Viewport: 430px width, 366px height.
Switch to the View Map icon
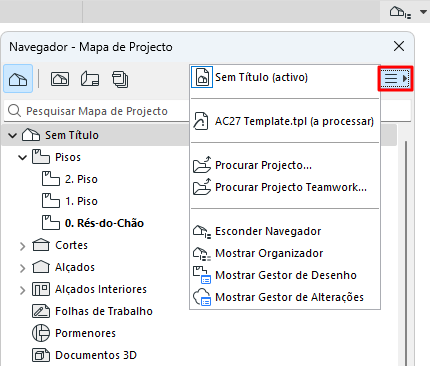(x=60, y=79)
